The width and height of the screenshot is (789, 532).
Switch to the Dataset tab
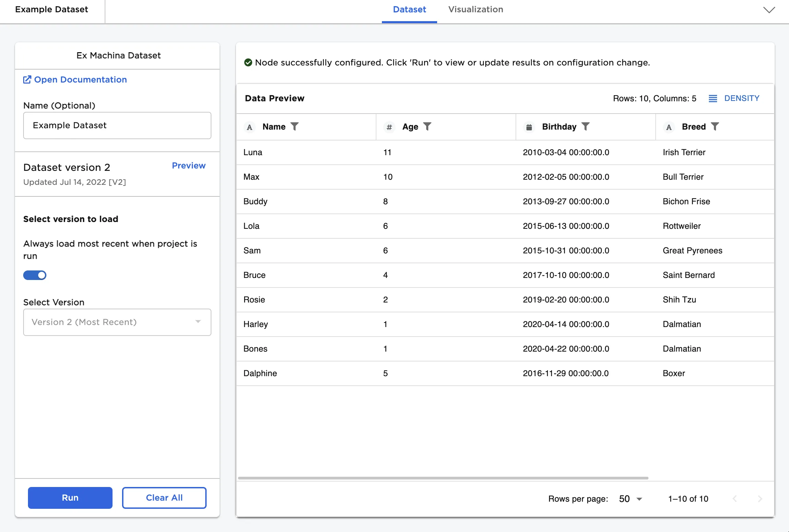coord(409,10)
